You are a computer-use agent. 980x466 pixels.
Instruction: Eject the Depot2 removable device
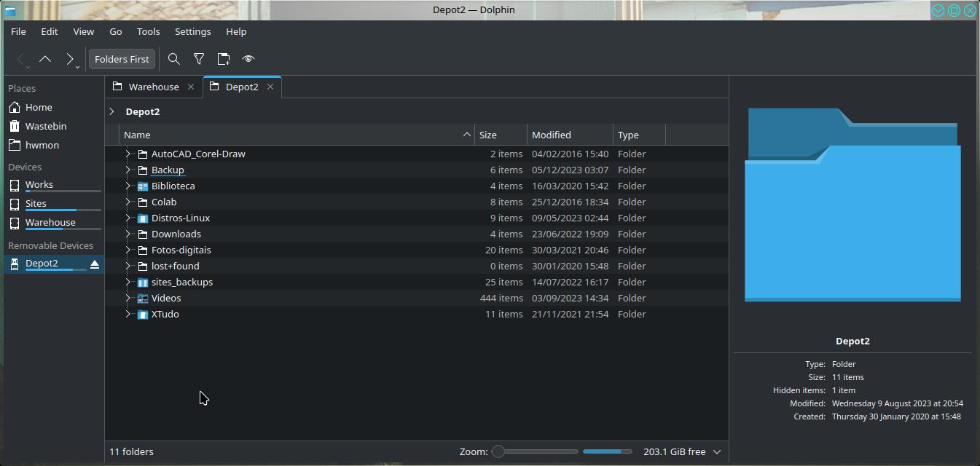pyautogui.click(x=95, y=264)
